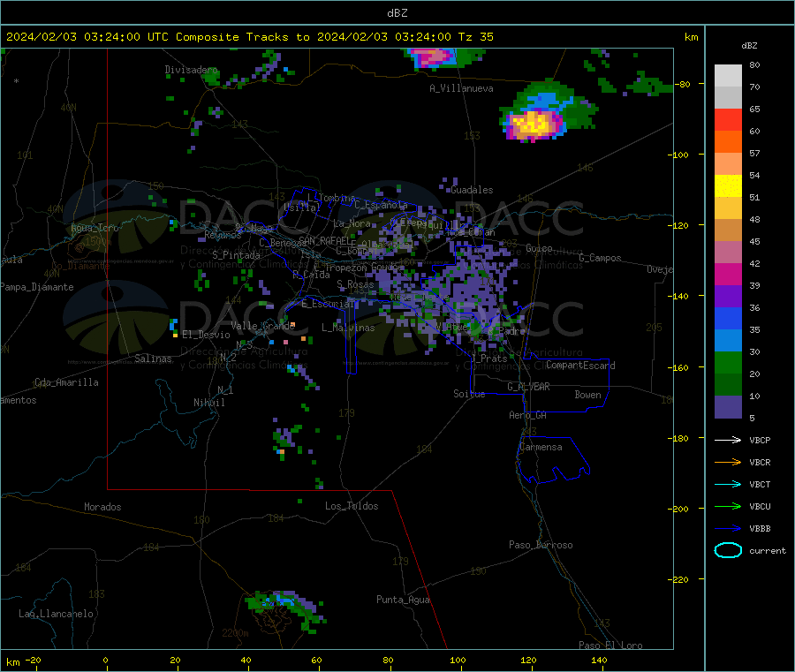The width and height of the screenshot is (795, 672).
Task: Click the 'La_Nora' map label
Action: click(x=352, y=223)
